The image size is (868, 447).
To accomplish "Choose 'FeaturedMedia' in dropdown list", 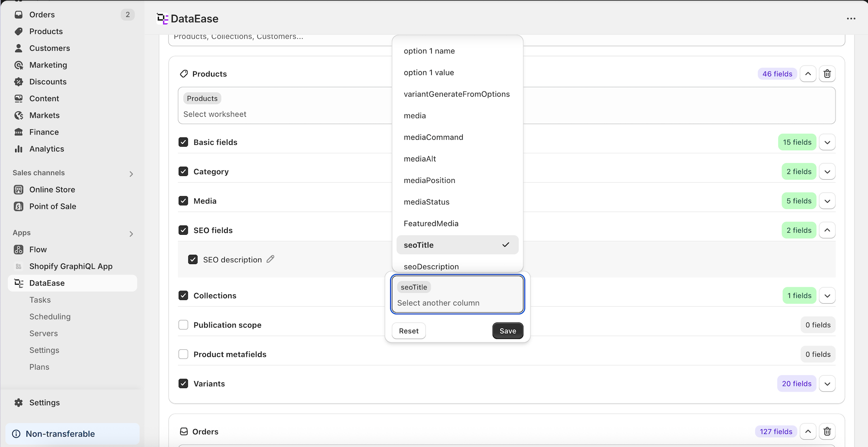I will [x=457, y=223].
